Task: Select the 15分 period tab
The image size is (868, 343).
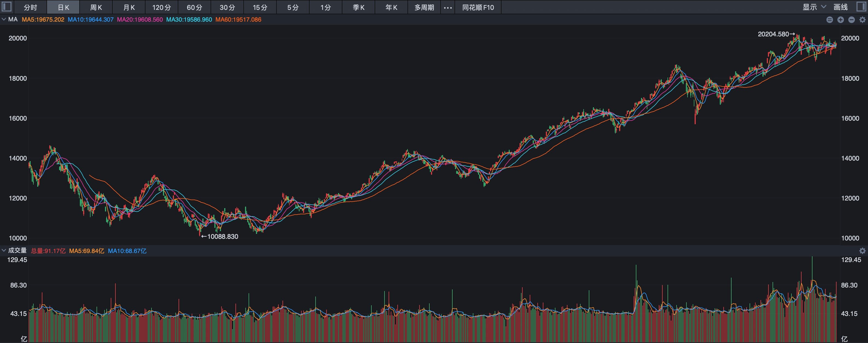Action: (x=260, y=7)
